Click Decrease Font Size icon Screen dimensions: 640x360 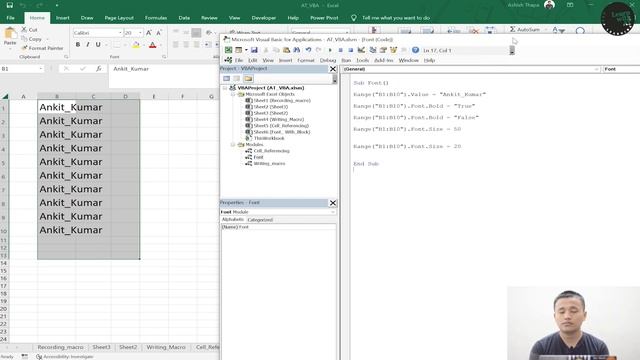159,33
